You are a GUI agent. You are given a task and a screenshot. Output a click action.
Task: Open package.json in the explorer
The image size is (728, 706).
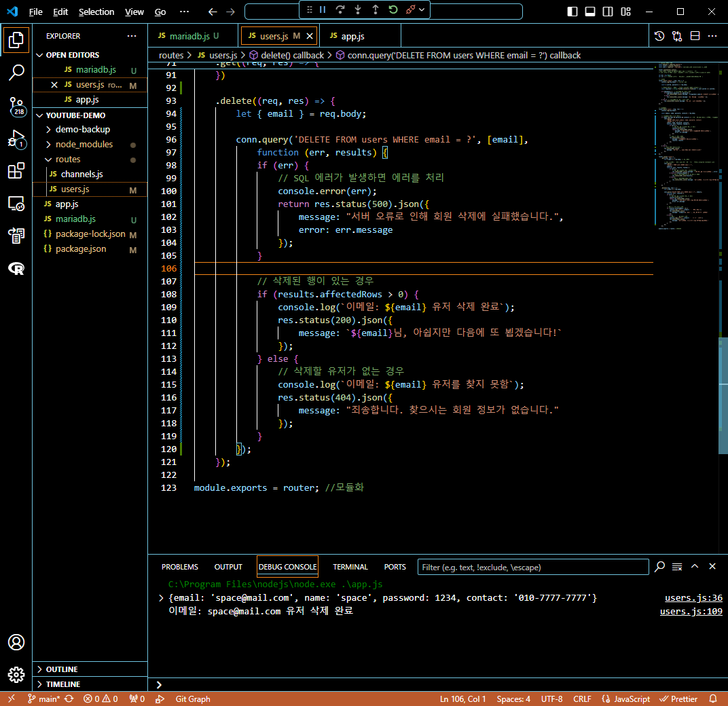[x=80, y=248]
